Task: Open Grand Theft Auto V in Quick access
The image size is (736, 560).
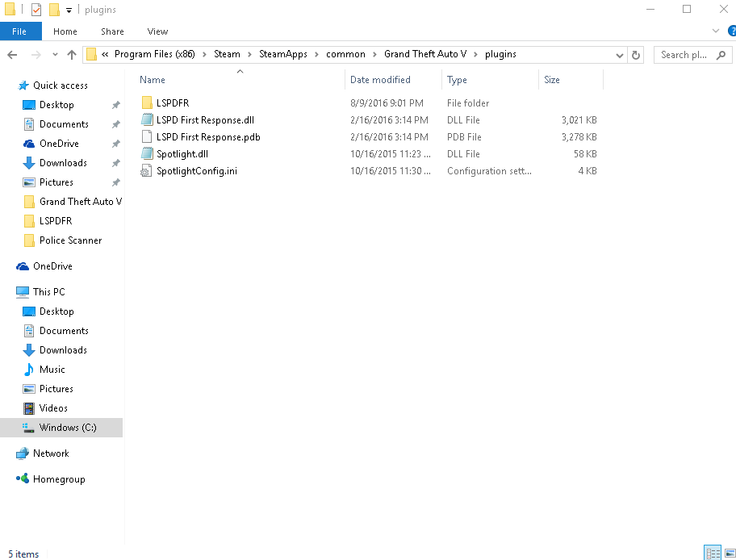Action: click(x=81, y=202)
